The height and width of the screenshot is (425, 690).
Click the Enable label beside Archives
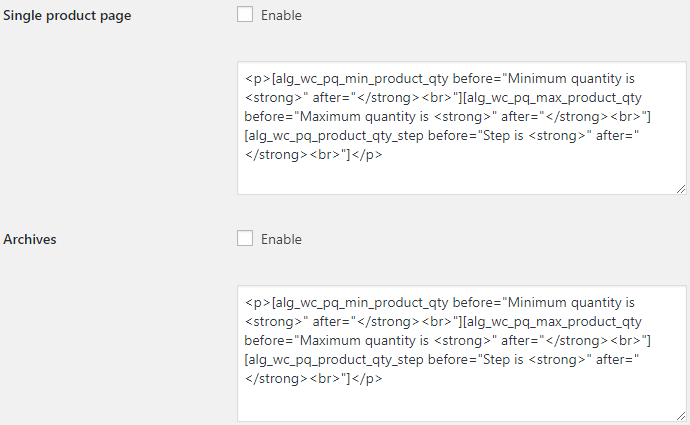[281, 239]
